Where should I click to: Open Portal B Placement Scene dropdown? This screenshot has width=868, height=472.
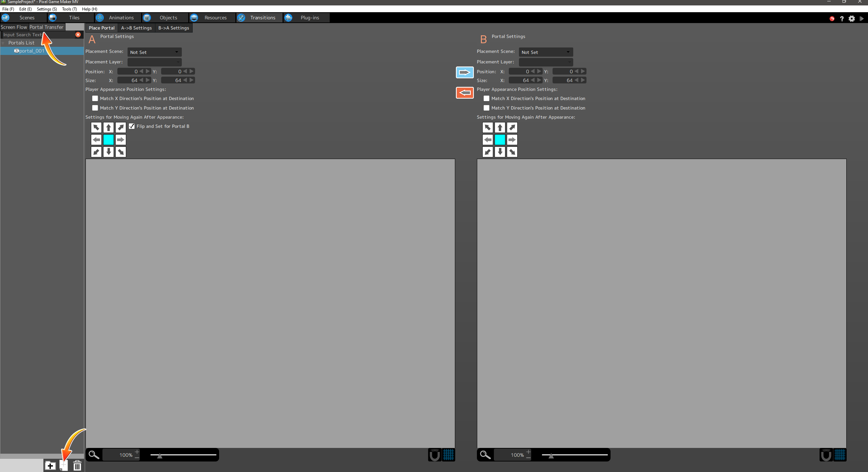[x=546, y=52]
